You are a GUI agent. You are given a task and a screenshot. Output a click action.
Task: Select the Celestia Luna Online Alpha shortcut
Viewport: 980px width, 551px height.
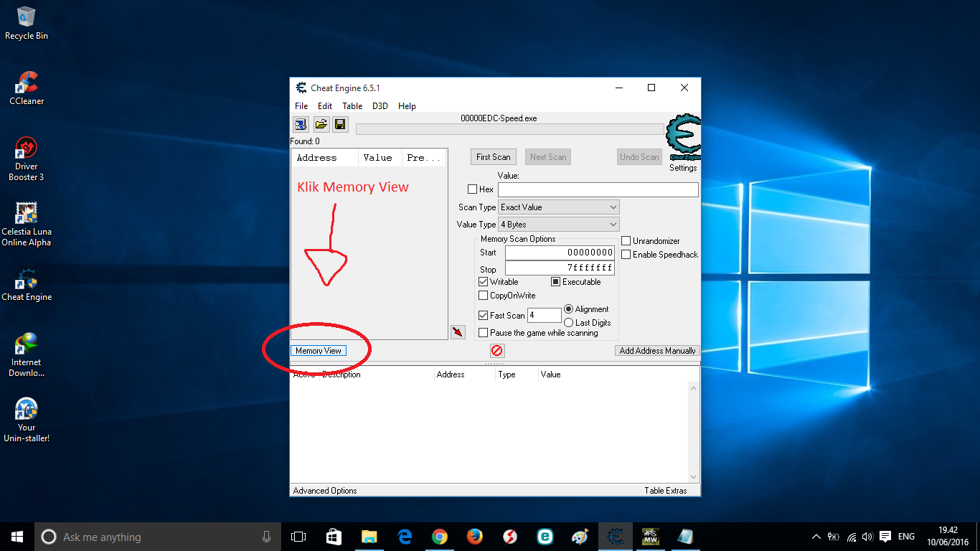27,225
